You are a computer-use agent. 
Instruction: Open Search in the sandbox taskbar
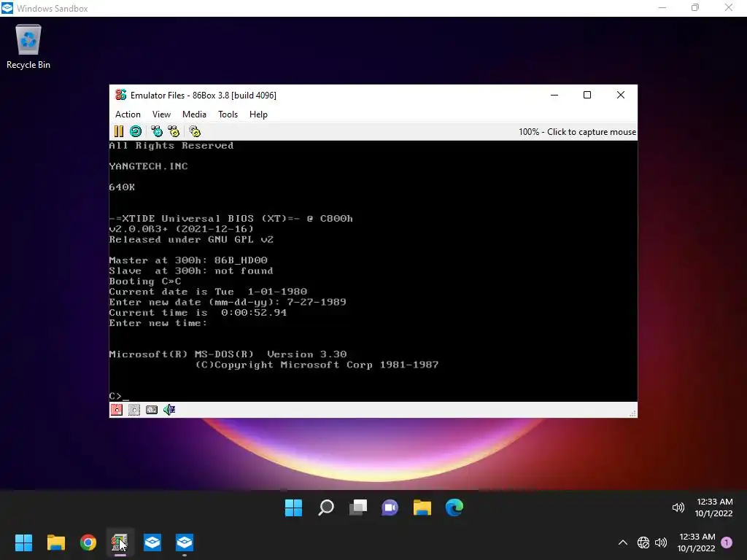pos(326,507)
